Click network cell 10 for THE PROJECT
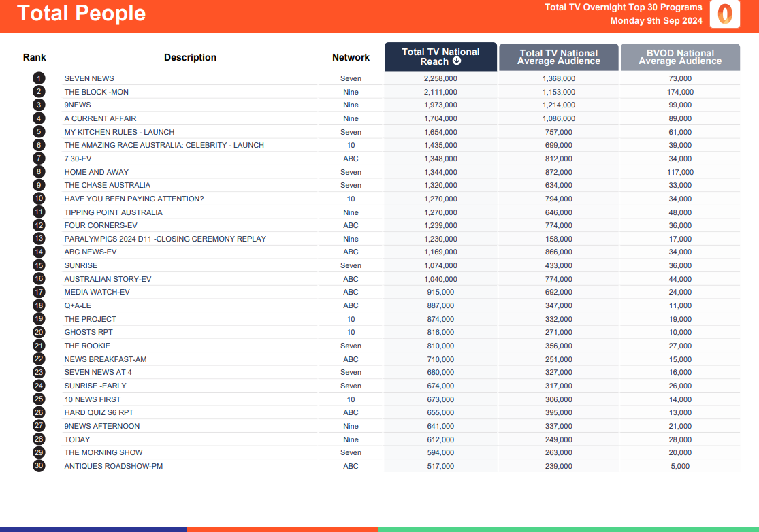Viewport: 759px width, 532px height. 351,319
